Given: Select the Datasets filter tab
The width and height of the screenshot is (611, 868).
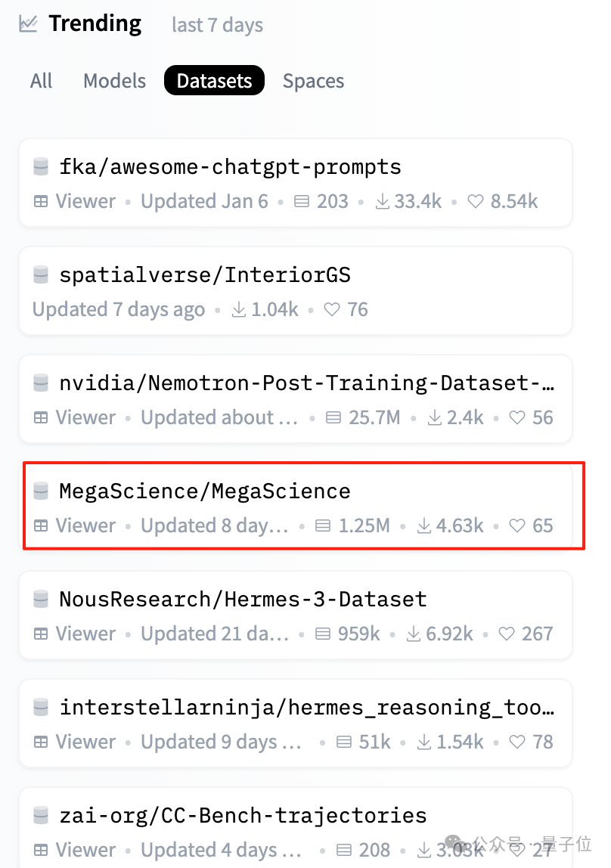Looking at the screenshot, I should pyautogui.click(x=214, y=80).
